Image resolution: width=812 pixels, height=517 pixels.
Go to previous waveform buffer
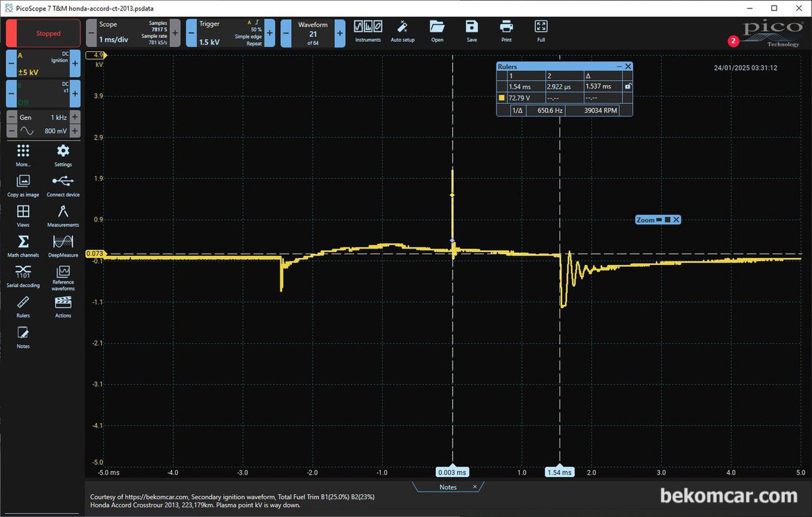tap(286, 33)
